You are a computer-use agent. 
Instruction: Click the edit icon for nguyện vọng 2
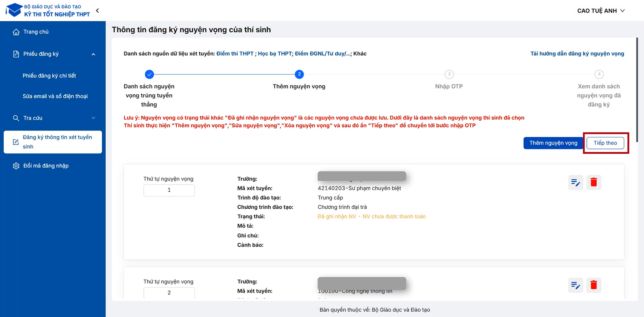tap(576, 285)
